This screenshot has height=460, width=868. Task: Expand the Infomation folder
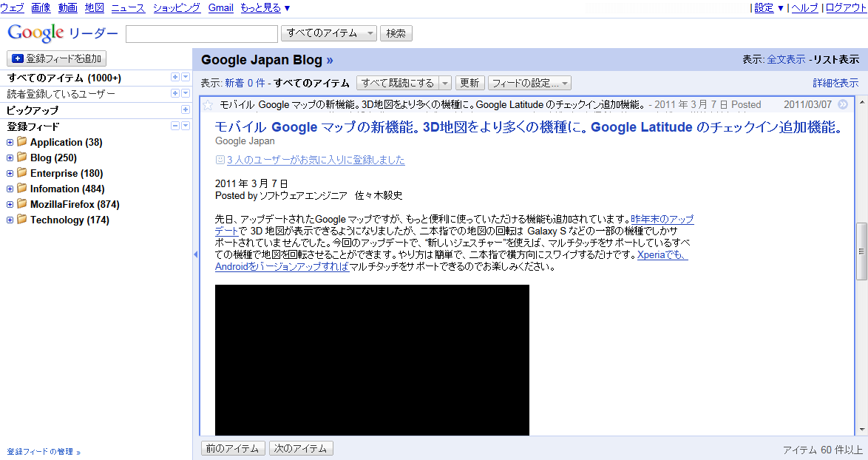coord(10,189)
